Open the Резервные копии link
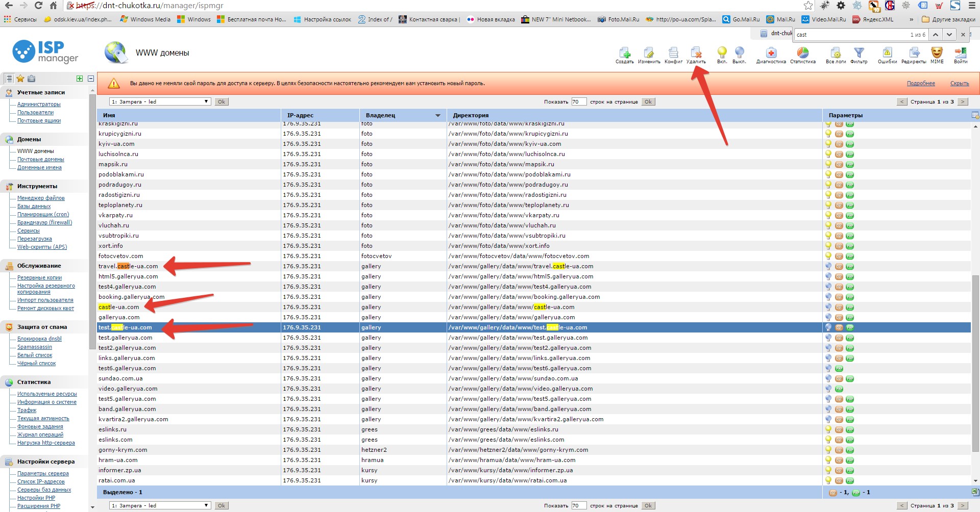This screenshot has width=980, height=512. (39, 277)
